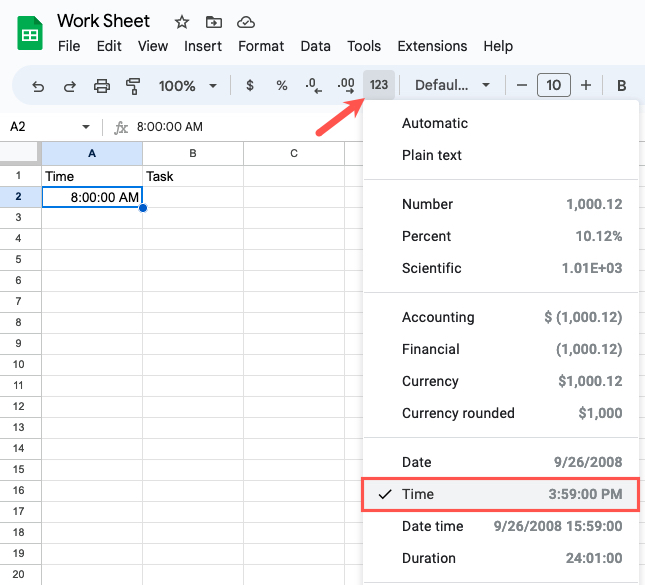Viewport: 645px width, 585px height.
Task: Open the name box dropdown arrow
Action: 86,128
